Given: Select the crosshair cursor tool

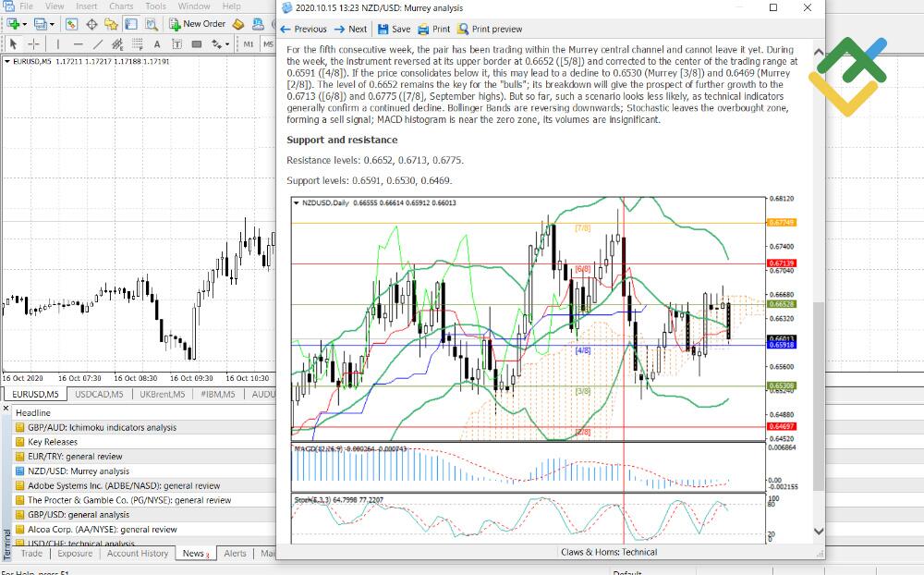Looking at the screenshot, I should [34, 43].
